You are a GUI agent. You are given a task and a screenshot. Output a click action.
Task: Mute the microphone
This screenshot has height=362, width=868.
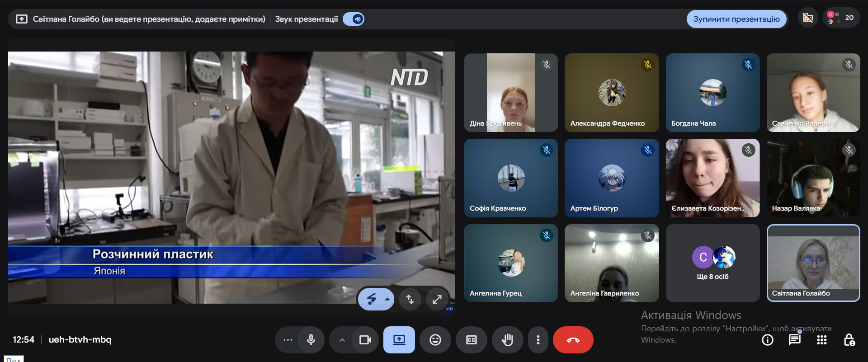pos(311,340)
